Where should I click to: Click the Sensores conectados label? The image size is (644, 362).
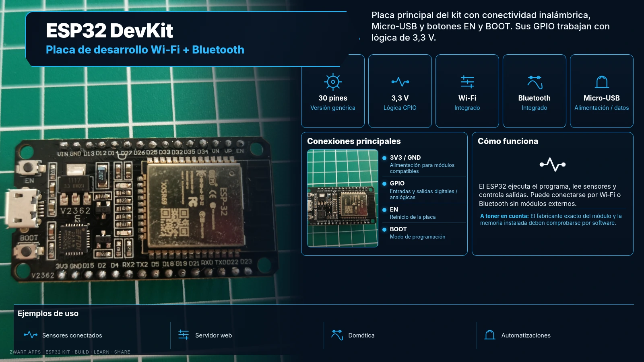pos(72,335)
